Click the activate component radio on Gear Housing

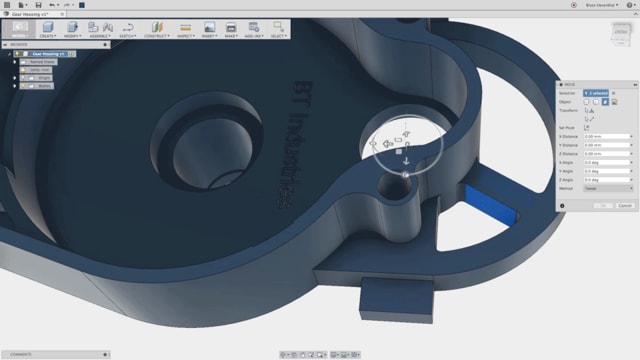(x=72, y=54)
